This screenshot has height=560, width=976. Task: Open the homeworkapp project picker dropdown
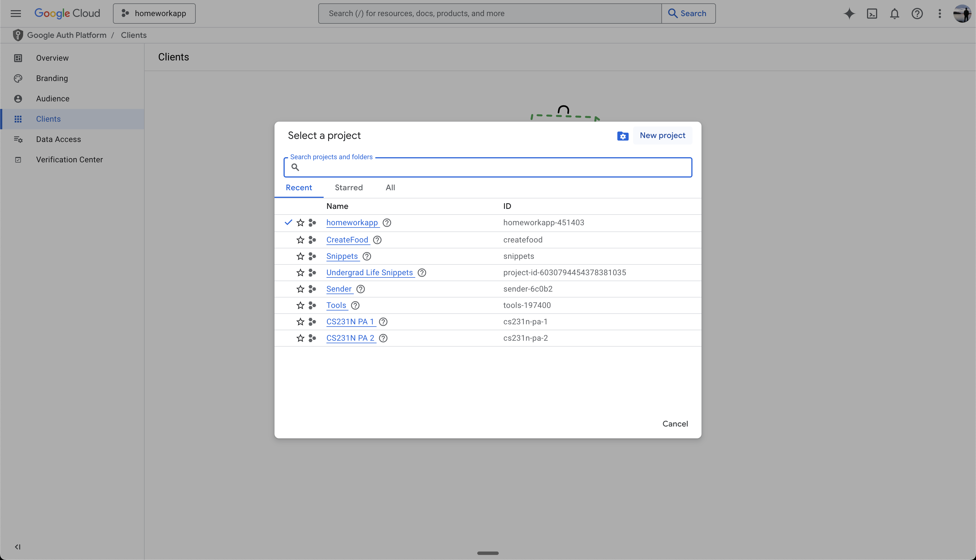154,14
